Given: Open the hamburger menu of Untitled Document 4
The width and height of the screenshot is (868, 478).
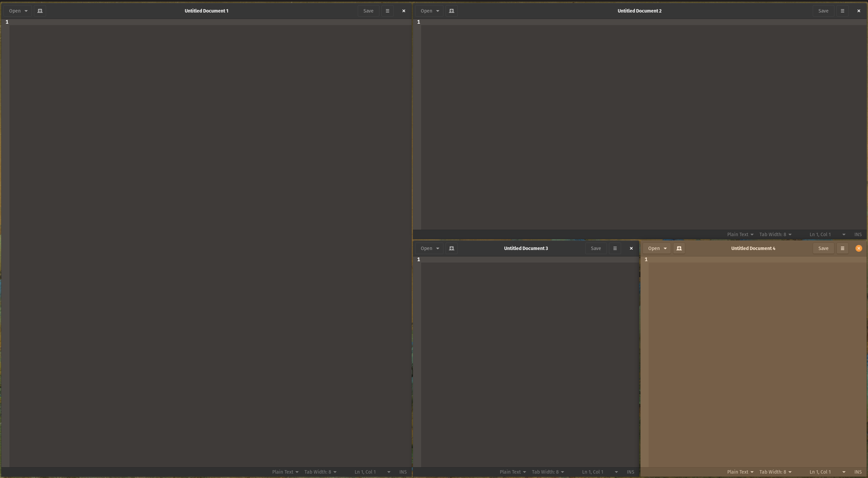Looking at the screenshot, I should (843, 248).
